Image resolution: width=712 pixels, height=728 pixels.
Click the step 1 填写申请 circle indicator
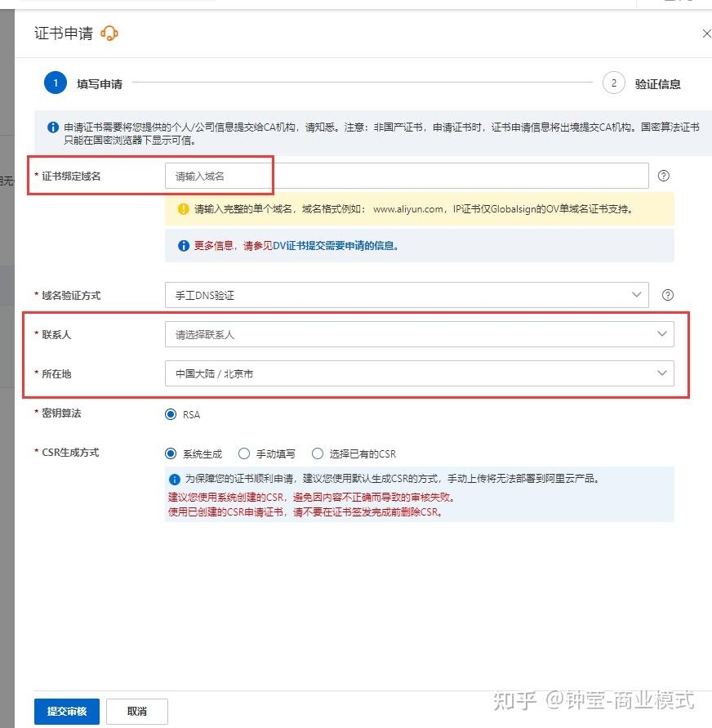click(x=55, y=83)
